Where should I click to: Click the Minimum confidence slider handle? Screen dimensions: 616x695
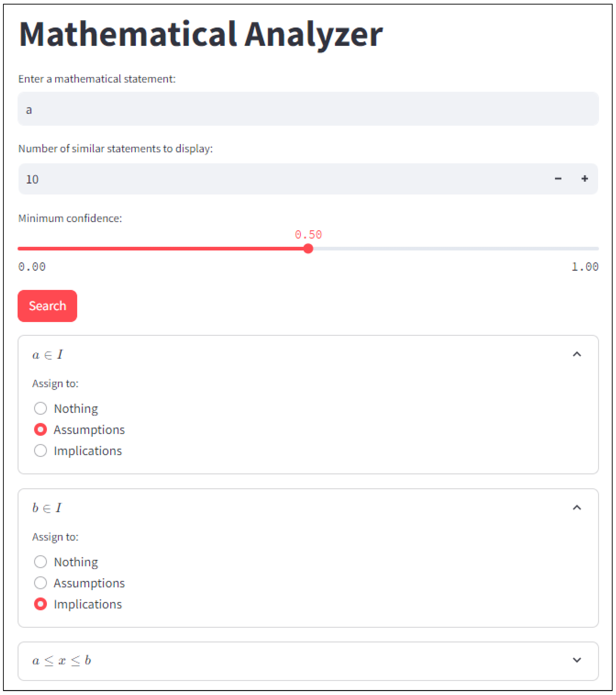[308, 249]
